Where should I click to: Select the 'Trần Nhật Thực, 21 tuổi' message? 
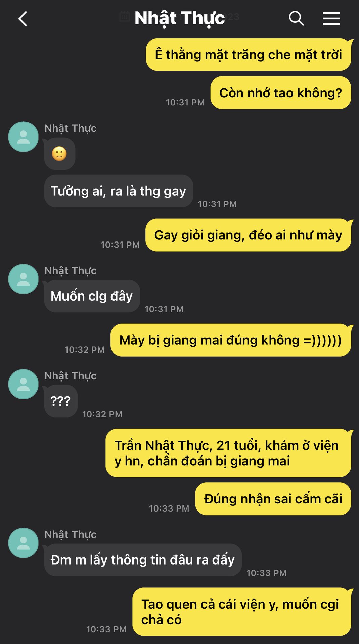pyautogui.click(x=228, y=453)
